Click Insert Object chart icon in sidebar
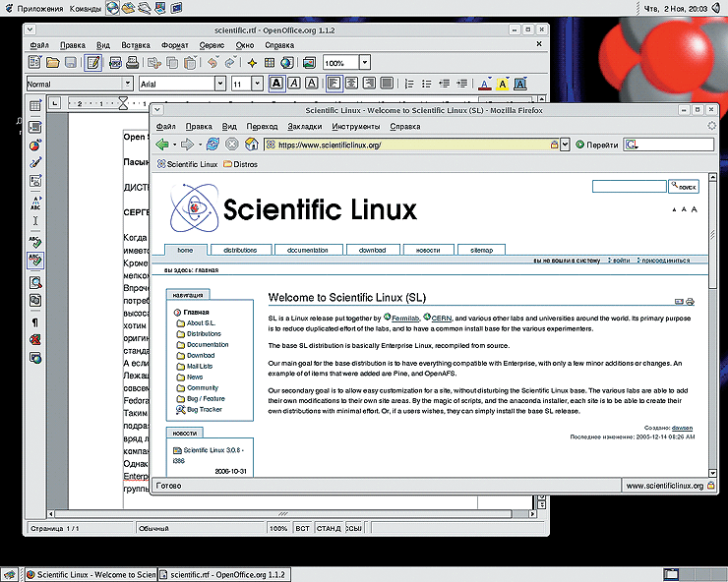The width and height of the screenshot is (728, 582). 35,145
